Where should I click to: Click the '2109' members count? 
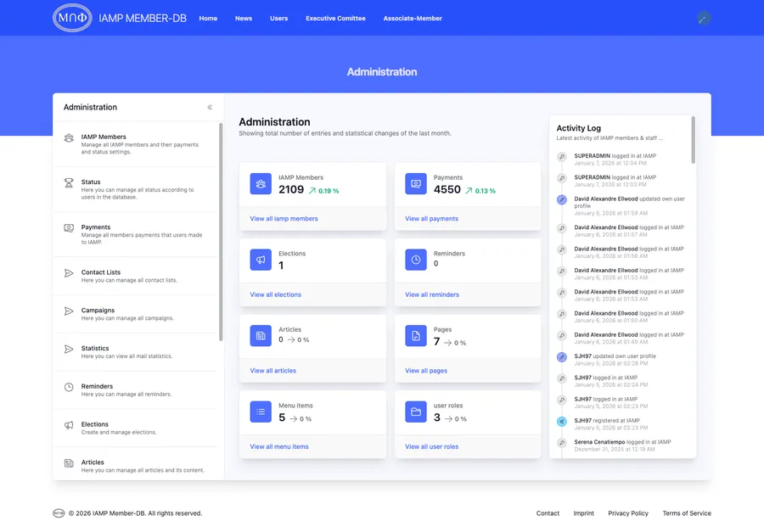point(291,189)
